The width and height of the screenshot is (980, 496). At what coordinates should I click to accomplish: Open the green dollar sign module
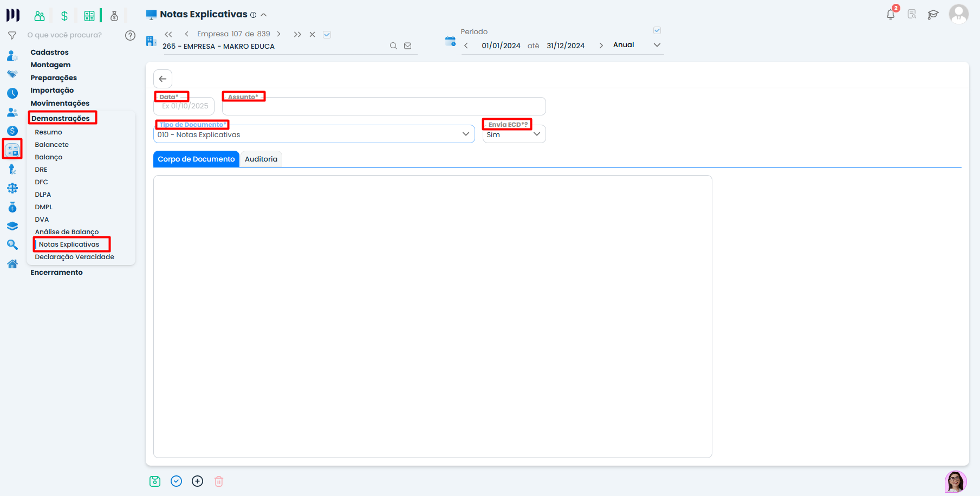click(x=64, y=16)
